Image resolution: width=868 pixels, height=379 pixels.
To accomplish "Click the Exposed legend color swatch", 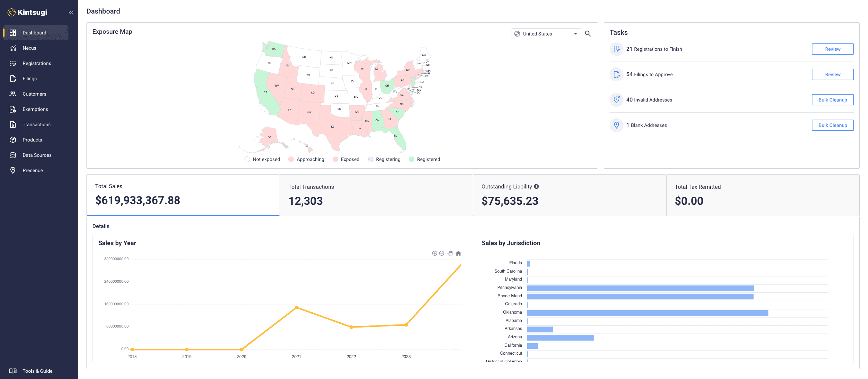I will point(336,159).
